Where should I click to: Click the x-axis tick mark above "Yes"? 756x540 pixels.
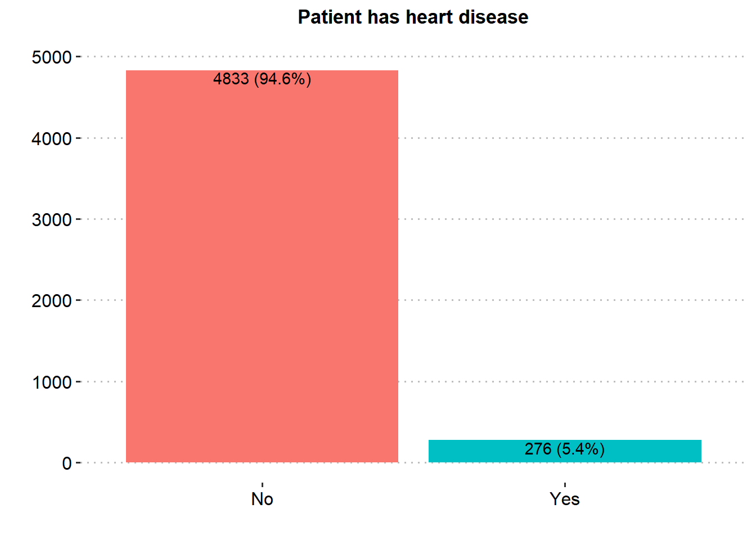pos(565,485)
